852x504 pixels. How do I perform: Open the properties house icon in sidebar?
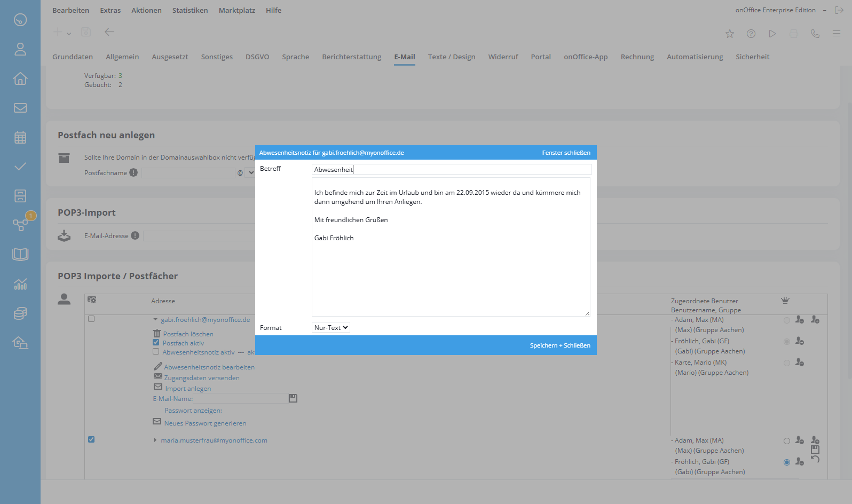[20, 78]
